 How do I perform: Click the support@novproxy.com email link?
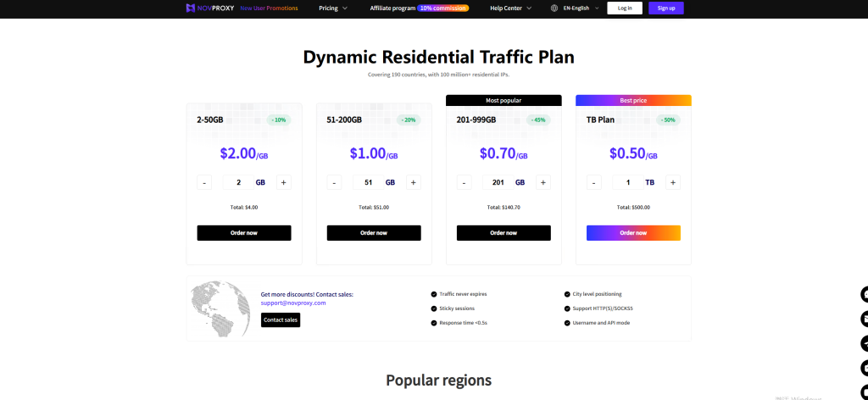pos(292,303)
